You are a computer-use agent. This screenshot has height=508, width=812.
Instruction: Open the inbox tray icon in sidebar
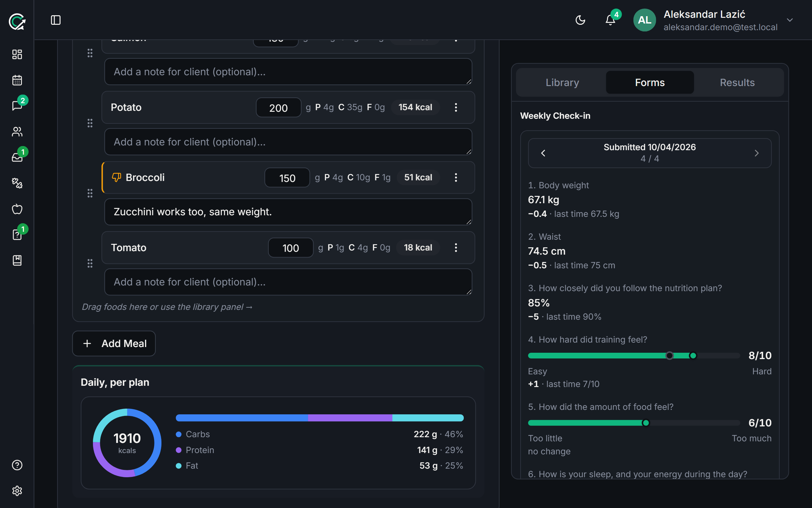point(17,157)
